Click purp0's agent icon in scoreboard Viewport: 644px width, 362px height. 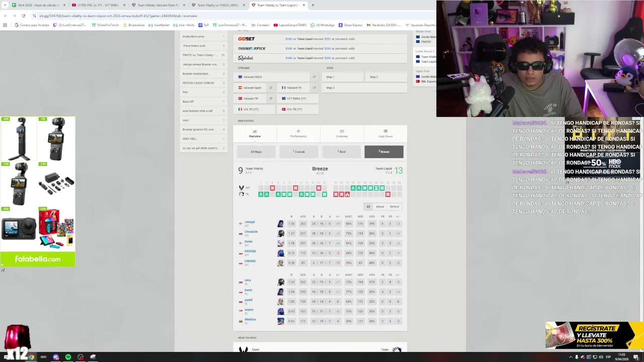tap(281, 302)
